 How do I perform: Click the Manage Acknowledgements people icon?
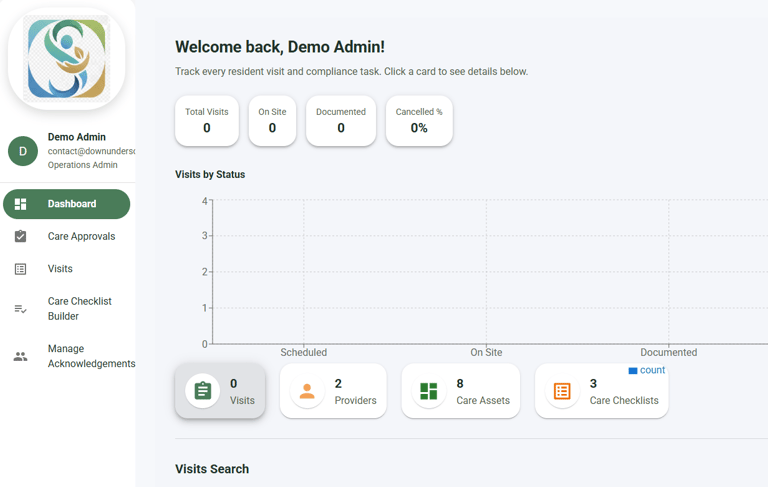(x=20, y=357)
